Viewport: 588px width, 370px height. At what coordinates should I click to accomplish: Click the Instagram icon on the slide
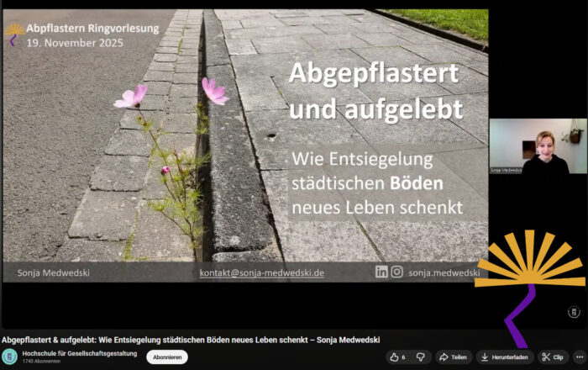point(396,272)
